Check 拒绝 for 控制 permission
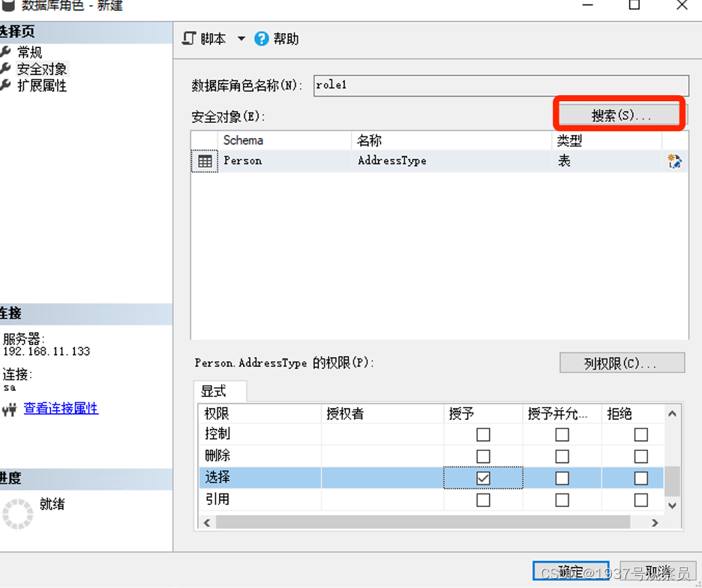Viewport: 702px width, 588px height. point(640,435)
